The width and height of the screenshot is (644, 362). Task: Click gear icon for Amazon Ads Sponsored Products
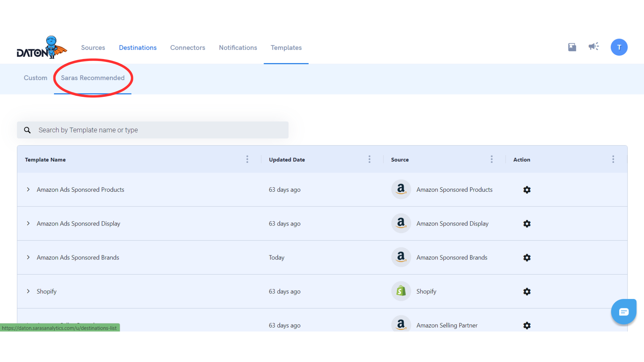coord(527,190)
